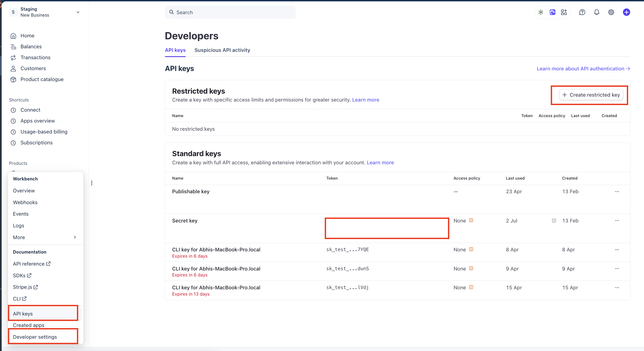Click 'Expires in 13 days' text

click(191, 294)
